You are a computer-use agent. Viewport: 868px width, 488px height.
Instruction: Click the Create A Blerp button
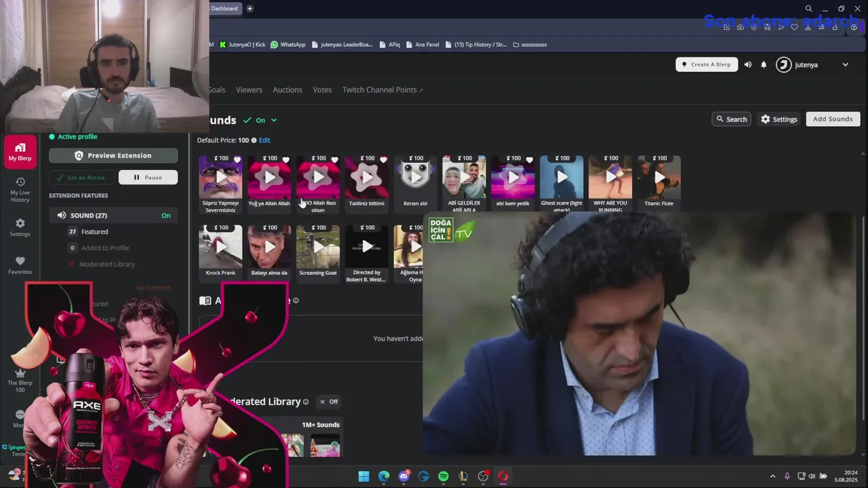707,64
